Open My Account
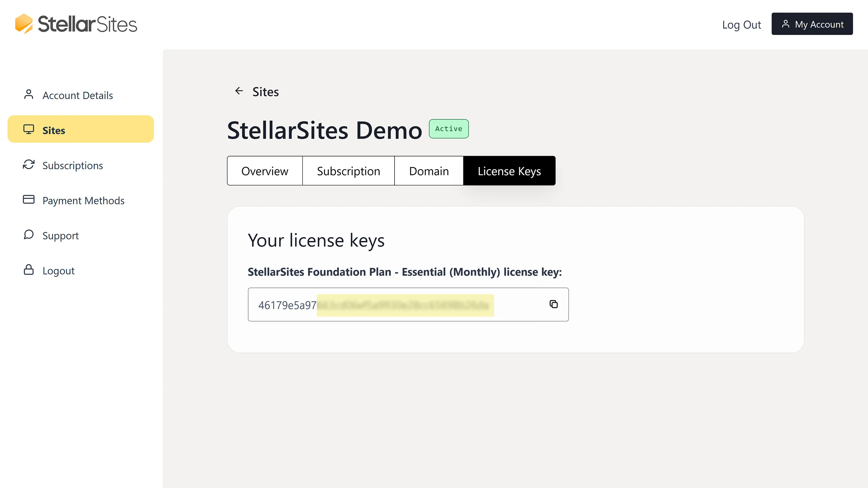Viewport: 868px width, 488px height. coord(812,24)
